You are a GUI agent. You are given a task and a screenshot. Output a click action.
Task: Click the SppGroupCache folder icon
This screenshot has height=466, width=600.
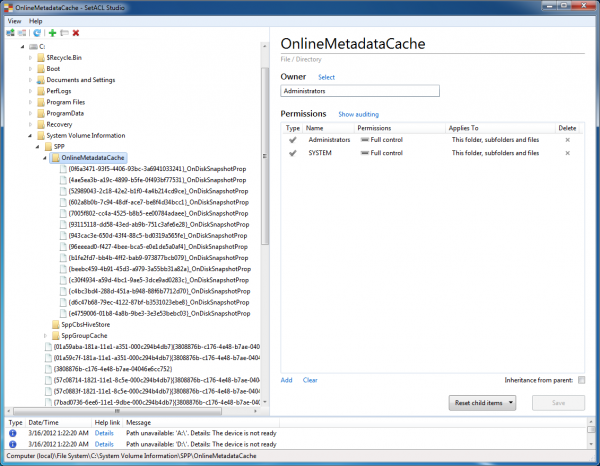56,336
